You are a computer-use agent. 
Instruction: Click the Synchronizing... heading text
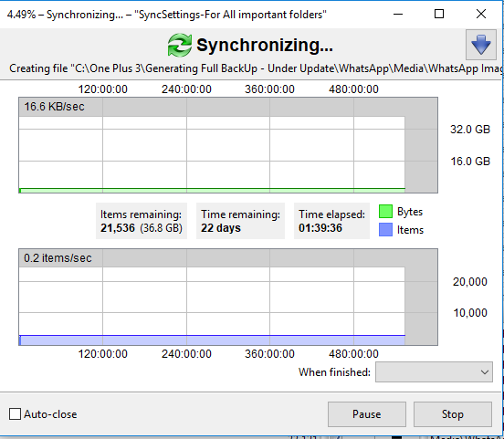265,45
